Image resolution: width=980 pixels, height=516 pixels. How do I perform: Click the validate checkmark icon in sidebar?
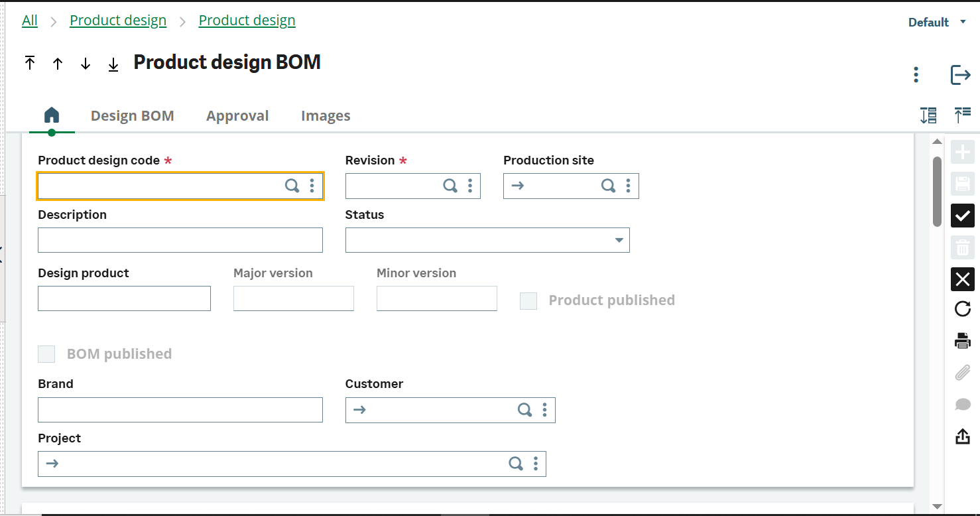pyautogui.click(x=963, y=216)
